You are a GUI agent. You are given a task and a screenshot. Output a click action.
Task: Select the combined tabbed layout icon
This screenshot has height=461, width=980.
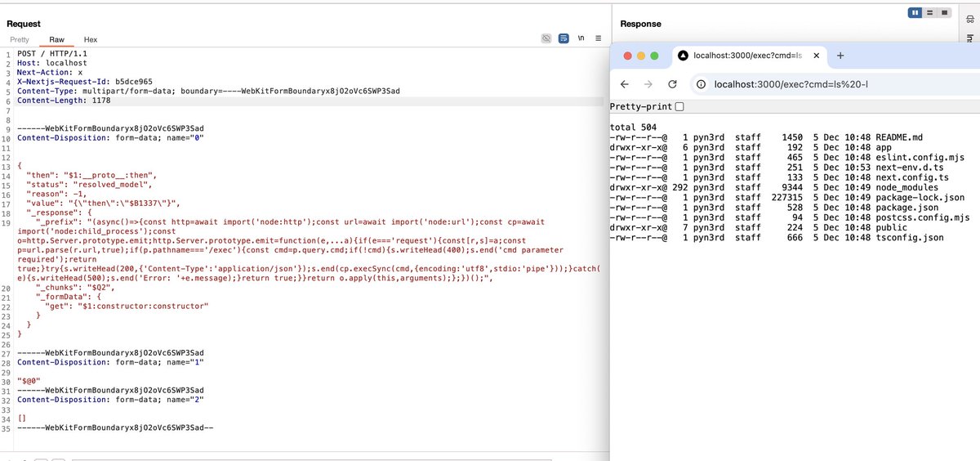[945, 12]
